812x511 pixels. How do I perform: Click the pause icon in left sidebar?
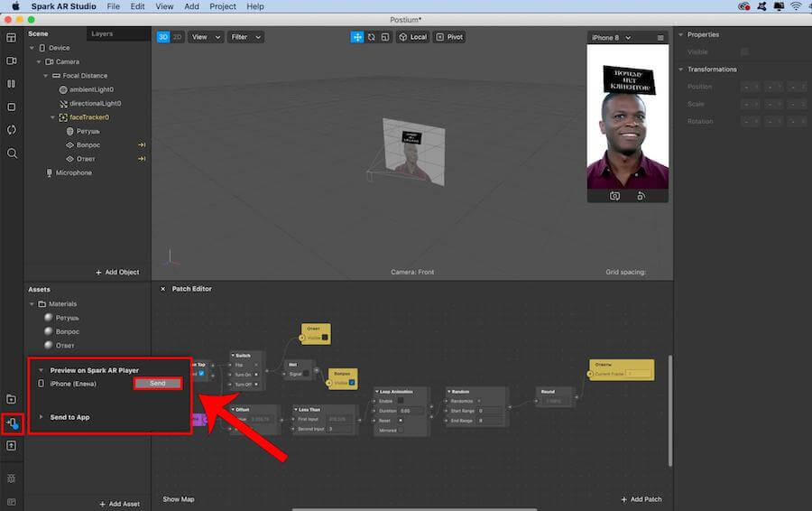point(12,84)
